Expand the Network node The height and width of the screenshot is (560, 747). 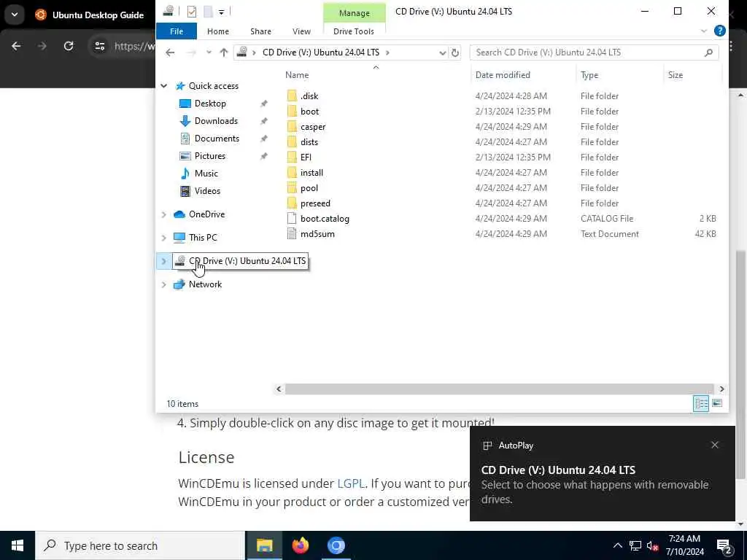point(164,285)
